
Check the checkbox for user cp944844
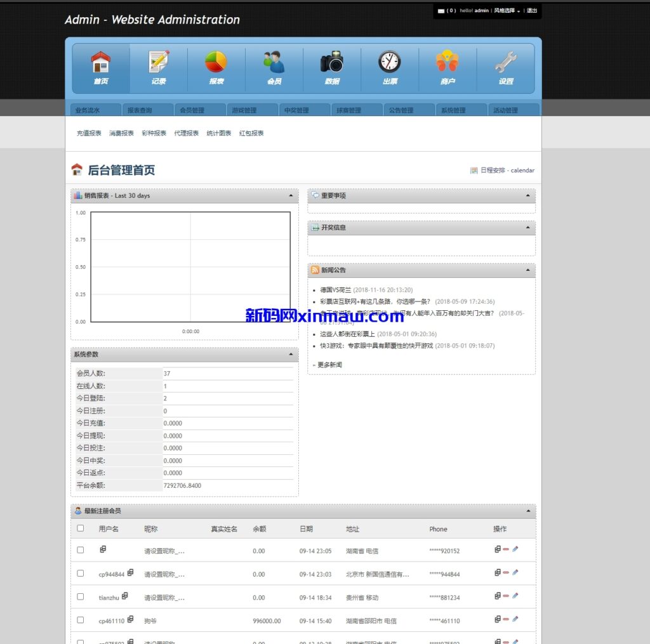(81, 573)
